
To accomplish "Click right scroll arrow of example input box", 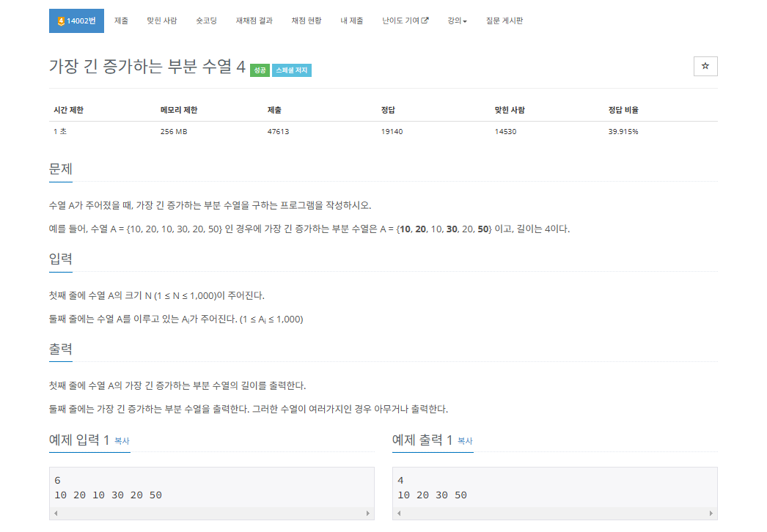I will pyautogui.click(x=368, y=513).
